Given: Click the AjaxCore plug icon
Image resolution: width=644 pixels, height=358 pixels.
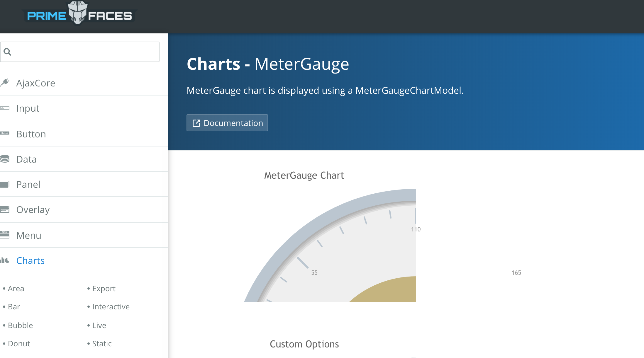Looking at the screenshot, I should (5, 83).
